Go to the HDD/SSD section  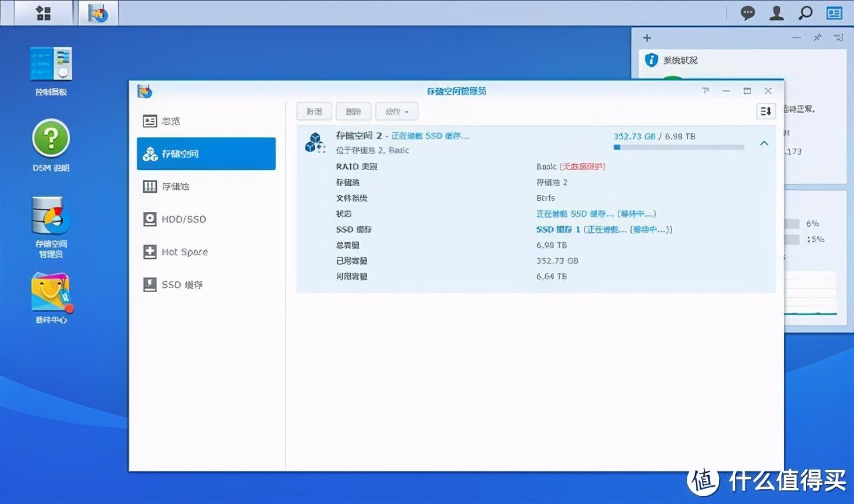click(x=206, y=219)
